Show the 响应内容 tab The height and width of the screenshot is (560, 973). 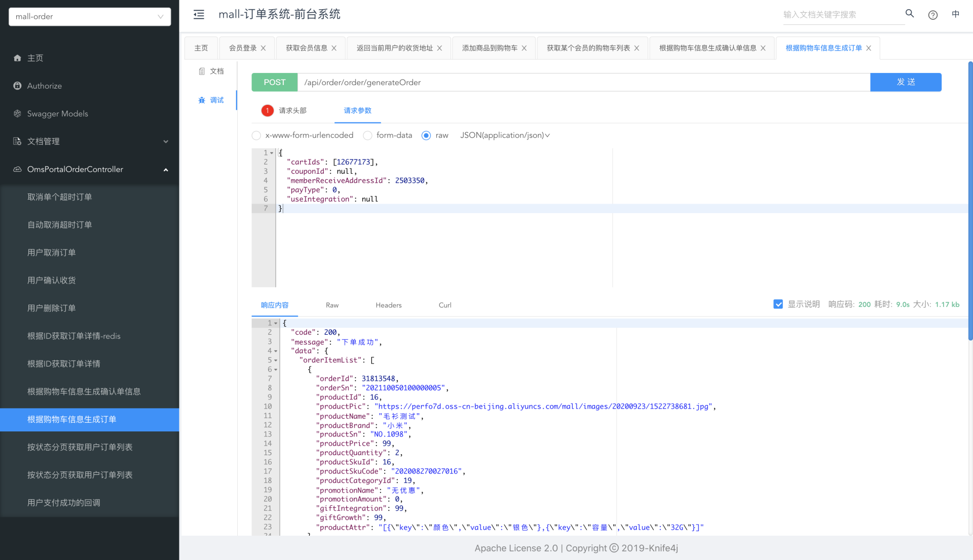(x=275, y=305)
